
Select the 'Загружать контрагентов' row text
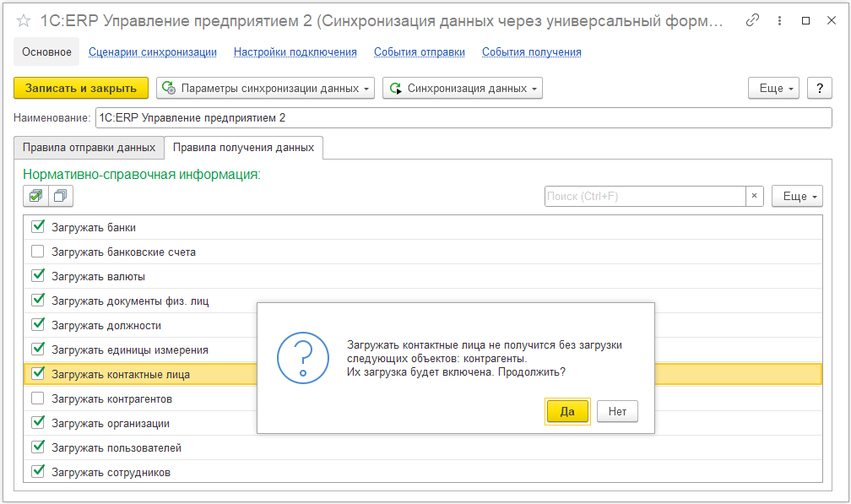(111, 399)
